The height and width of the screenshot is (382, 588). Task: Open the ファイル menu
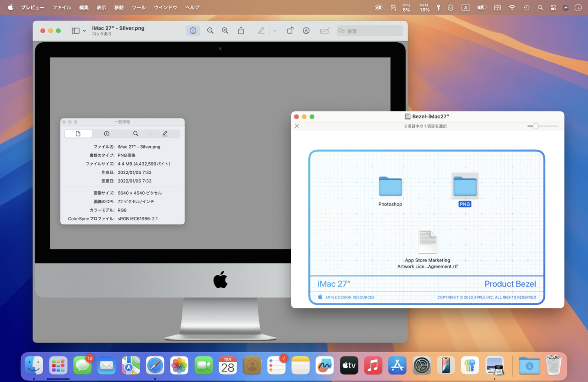62,7
